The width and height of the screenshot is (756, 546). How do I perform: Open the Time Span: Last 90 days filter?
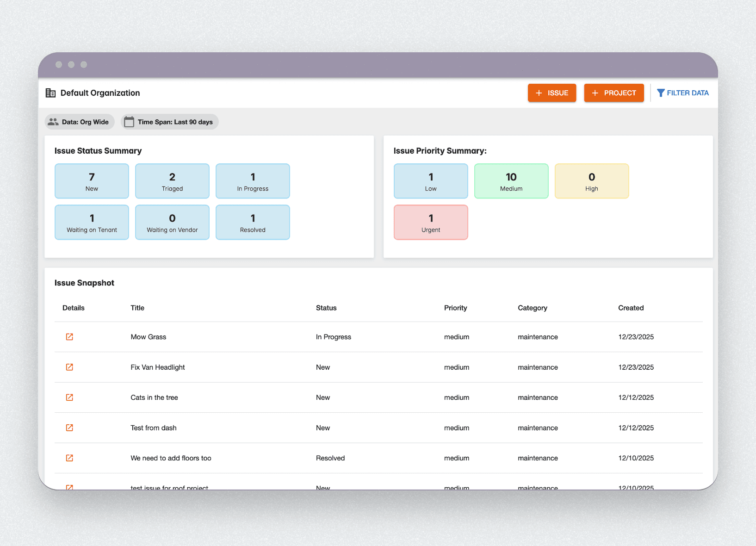(169, 122)
